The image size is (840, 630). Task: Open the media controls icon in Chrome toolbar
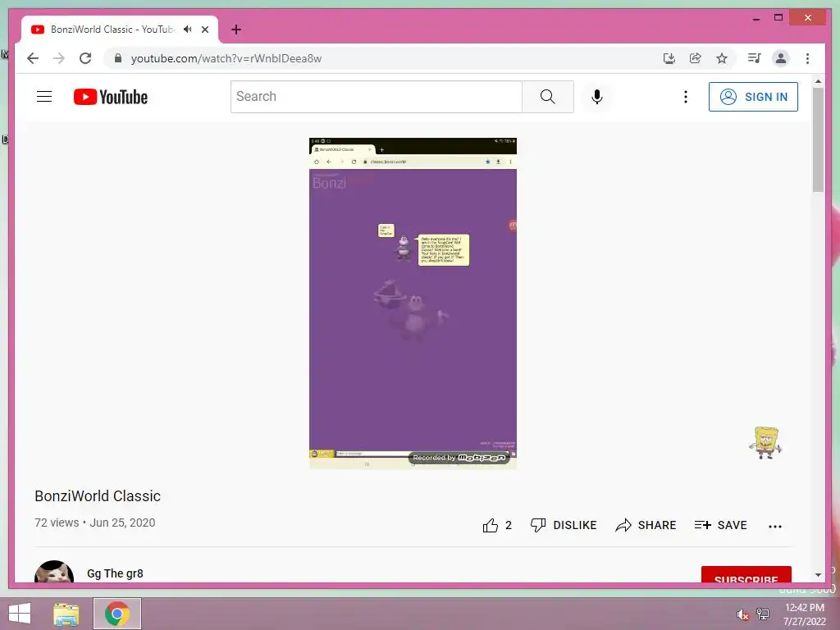(755, 58)
